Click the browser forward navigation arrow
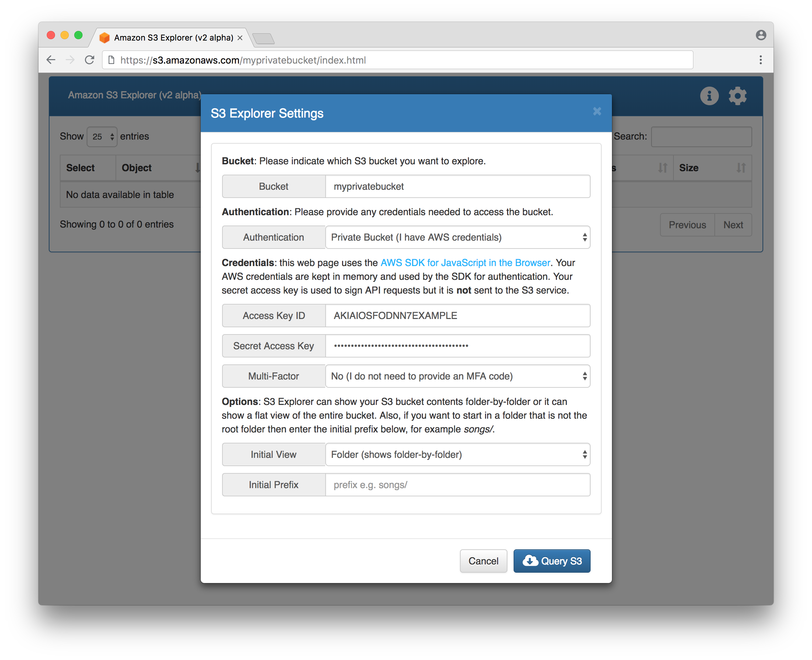Image resolution: width=812 pixels, height=660 pixels. point(71,60)
